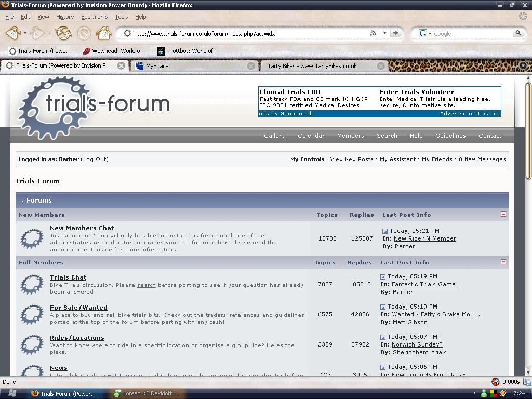Image resolution: width=532 pixels, height=399 pixels.
Task: Click the trials-forum sprocket logo
Action: (x=94, y=107)
